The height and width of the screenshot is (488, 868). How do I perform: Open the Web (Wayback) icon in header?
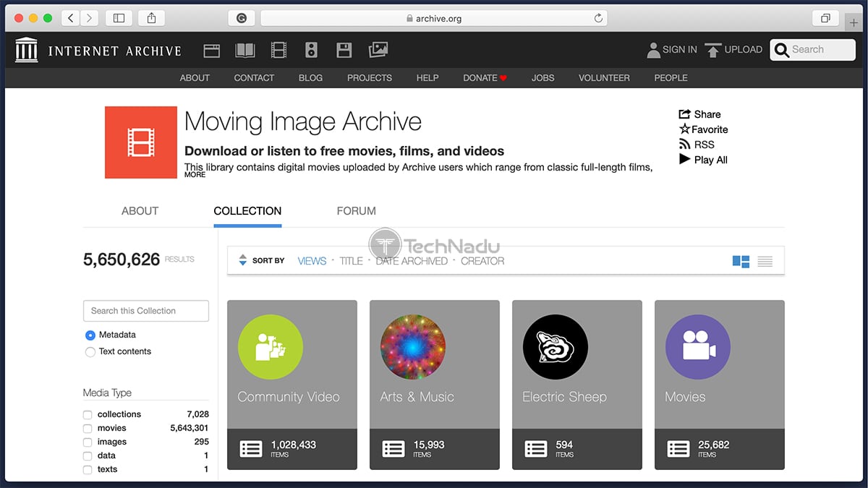click(x=211, y=50)
